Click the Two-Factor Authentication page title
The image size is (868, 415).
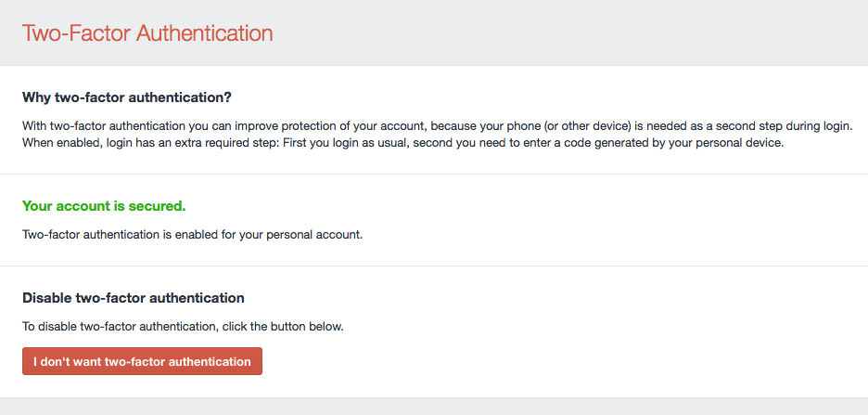(147, 33)
